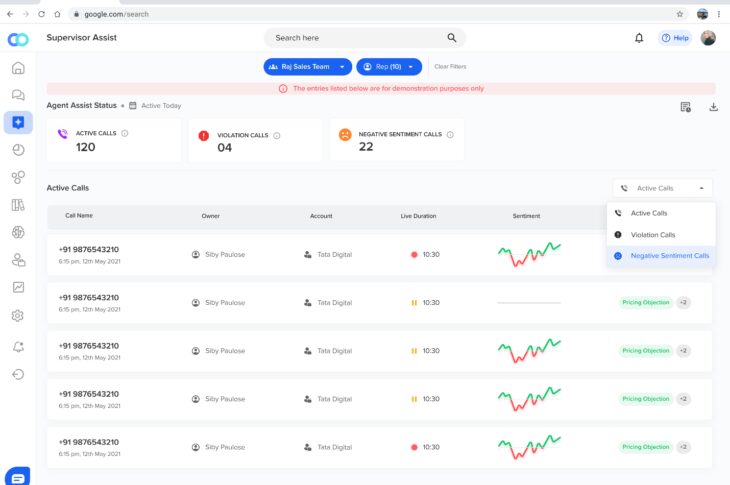Click the library books icon in sidebar
730x485 pixels.
(x=18, y=205)
